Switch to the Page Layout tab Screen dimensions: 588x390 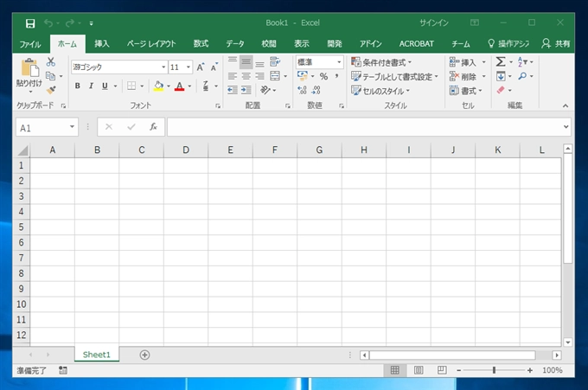click(151, 43)
